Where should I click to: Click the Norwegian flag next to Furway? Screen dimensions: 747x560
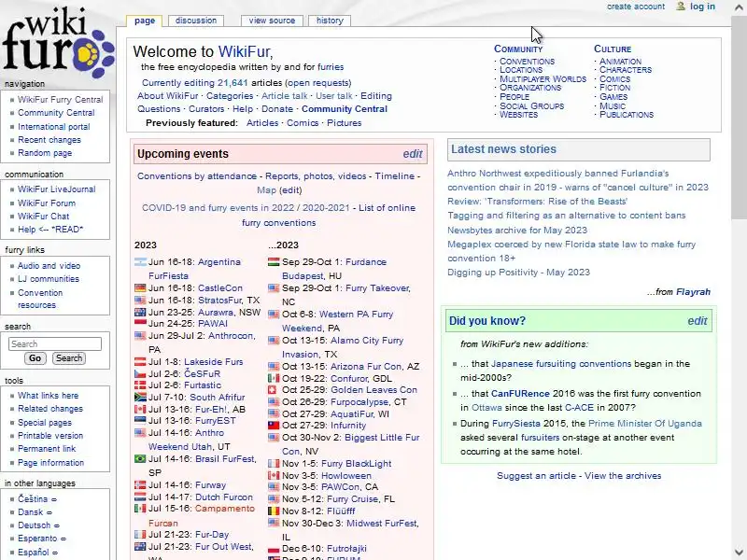pos(140,484)
